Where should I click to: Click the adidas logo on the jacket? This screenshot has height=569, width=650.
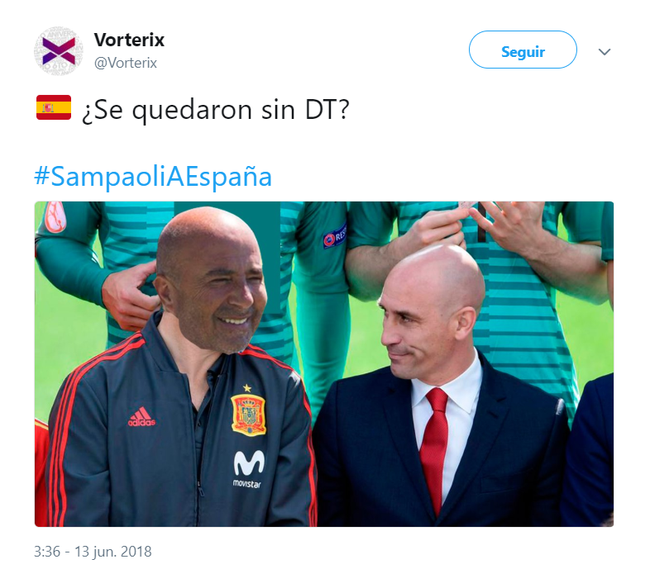(141, 417)
